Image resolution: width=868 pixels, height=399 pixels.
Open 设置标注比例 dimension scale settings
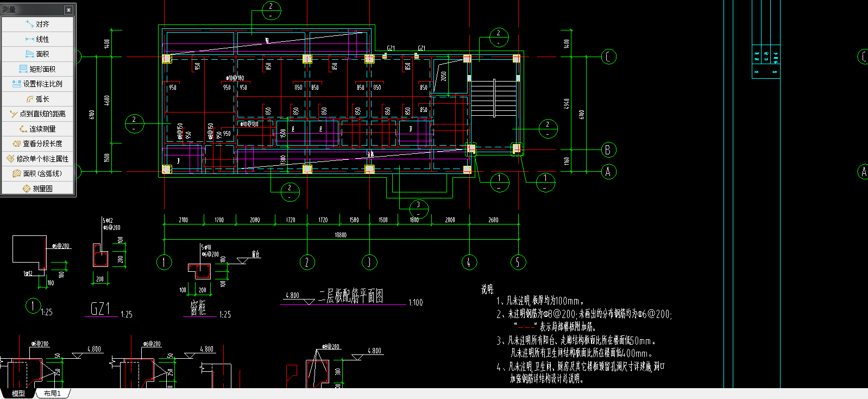tap(37, 84)
